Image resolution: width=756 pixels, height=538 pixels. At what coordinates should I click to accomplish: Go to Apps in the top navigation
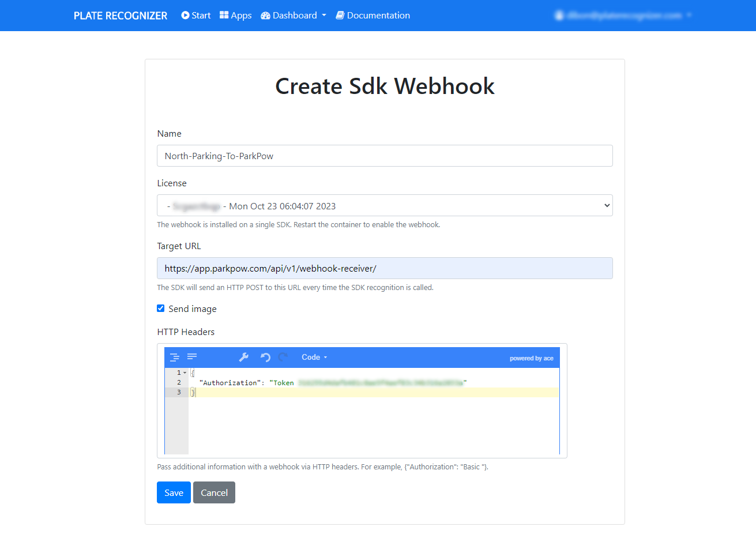point(236,16)
